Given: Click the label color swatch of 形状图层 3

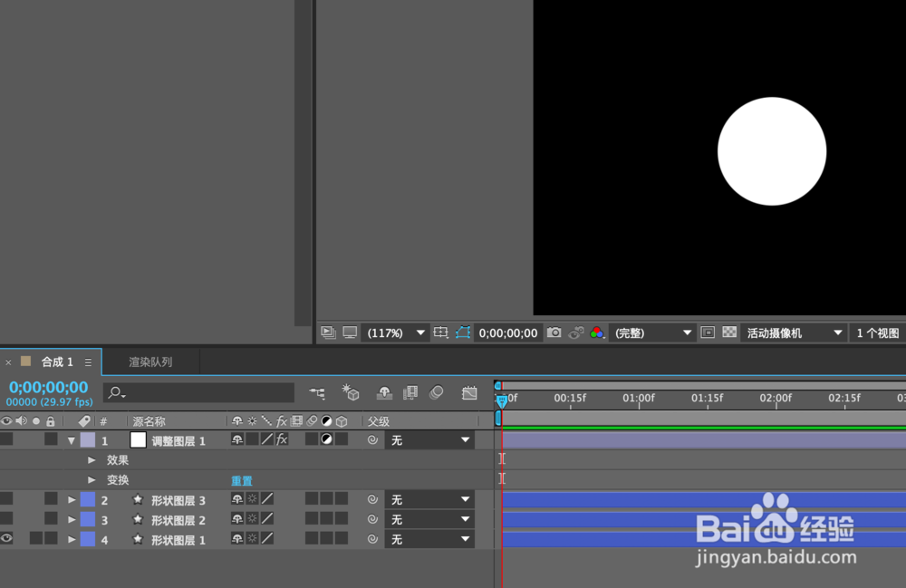Looking at the screenshot, I should [x=88, y=499].
